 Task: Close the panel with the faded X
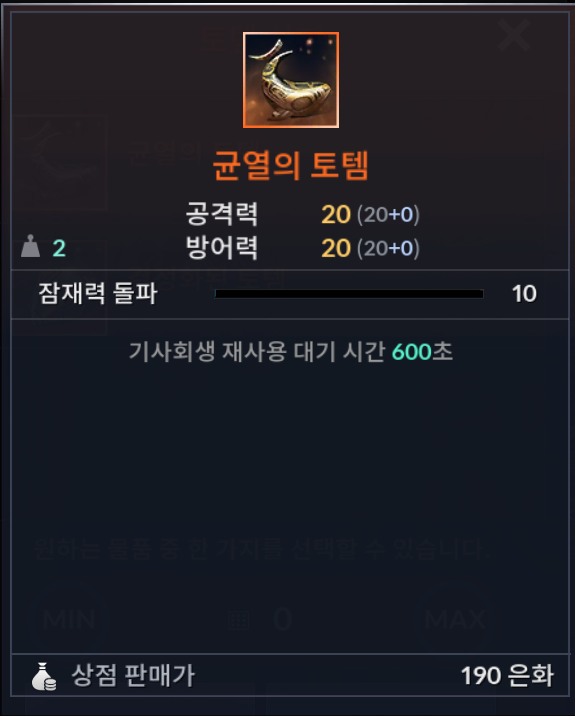tap(514, 35)
